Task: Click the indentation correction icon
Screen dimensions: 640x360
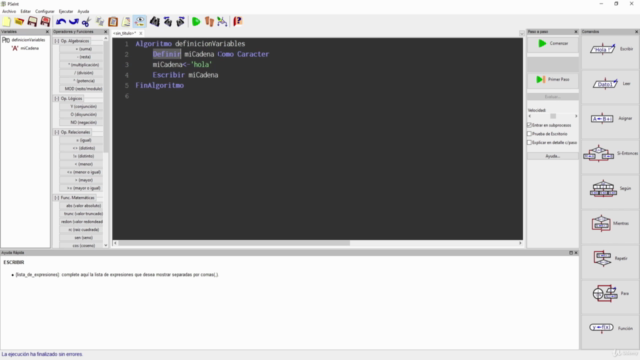Action: 126,22
